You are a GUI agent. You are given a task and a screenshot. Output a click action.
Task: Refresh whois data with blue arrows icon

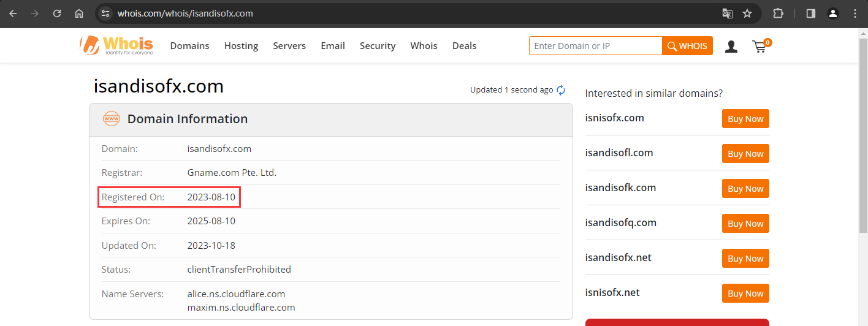[561, 90]
